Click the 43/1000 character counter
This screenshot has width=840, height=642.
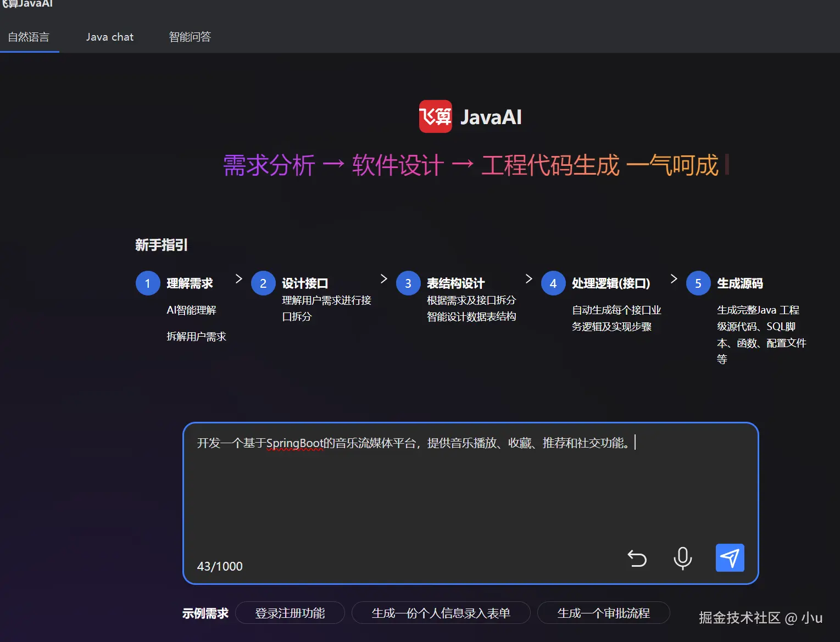pos(220,566)
